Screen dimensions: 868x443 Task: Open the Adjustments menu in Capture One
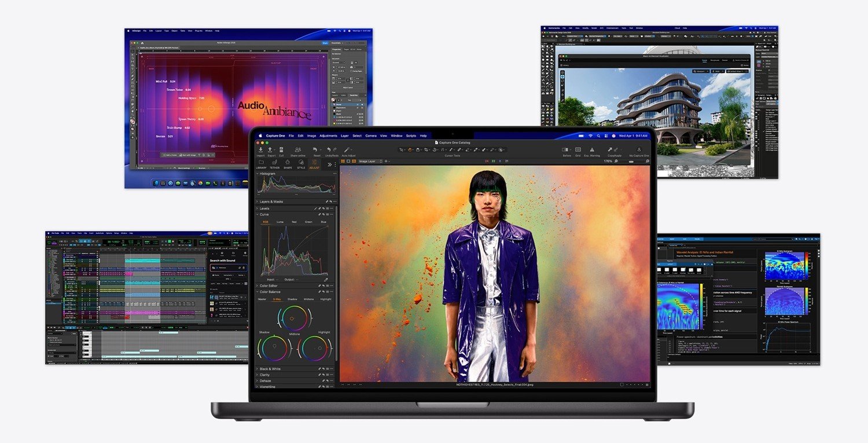click(328, 136)
